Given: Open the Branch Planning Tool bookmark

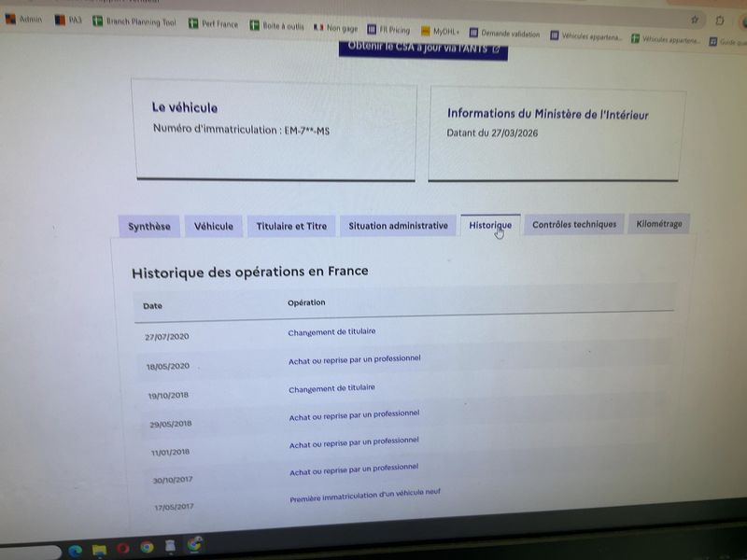Looking at the screenshot, I should pyautogui.click(x=134, y=21).
